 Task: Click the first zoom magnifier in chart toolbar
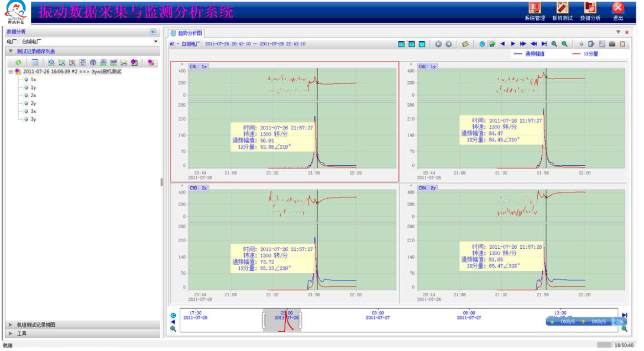(554, 44)
